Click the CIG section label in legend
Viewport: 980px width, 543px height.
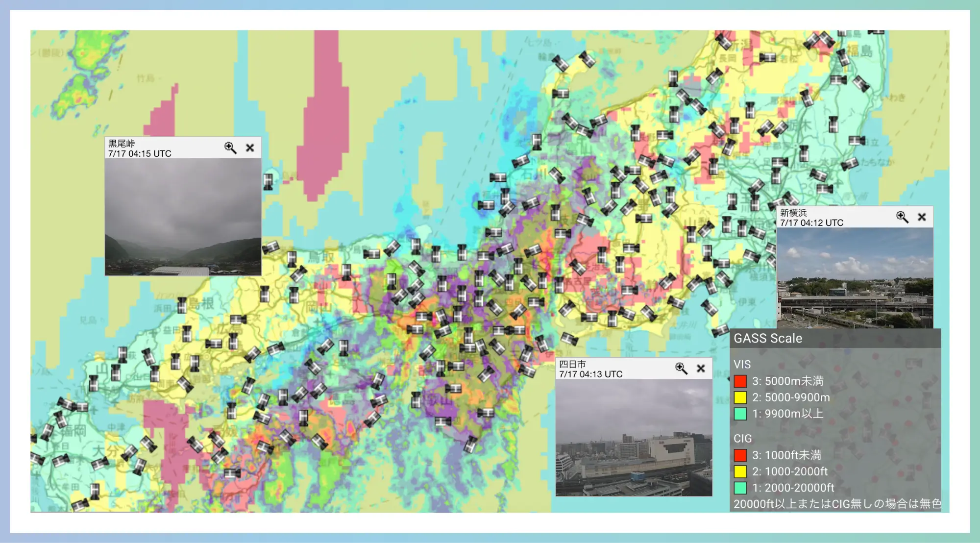[742, 438]
